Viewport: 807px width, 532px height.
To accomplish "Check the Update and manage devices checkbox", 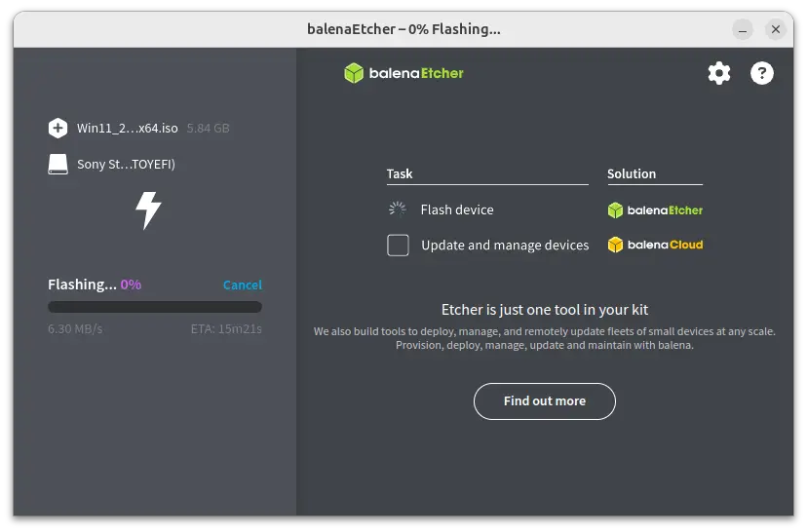I will pyautogui.click(x=398, y=245).
